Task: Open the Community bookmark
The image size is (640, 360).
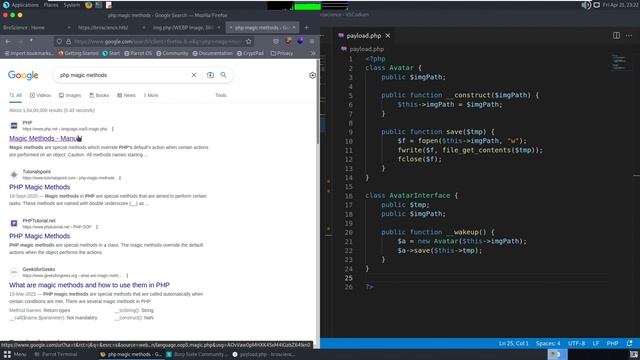Action: 172,53
